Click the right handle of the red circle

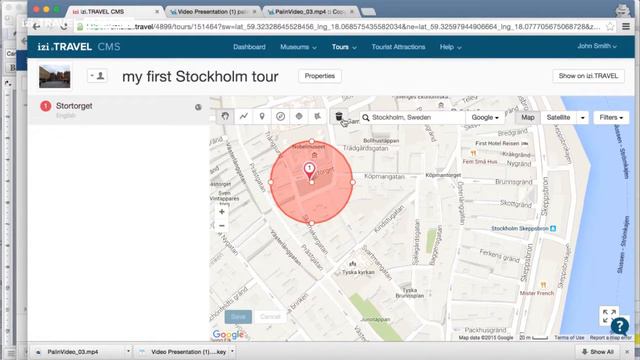(353, 182)
